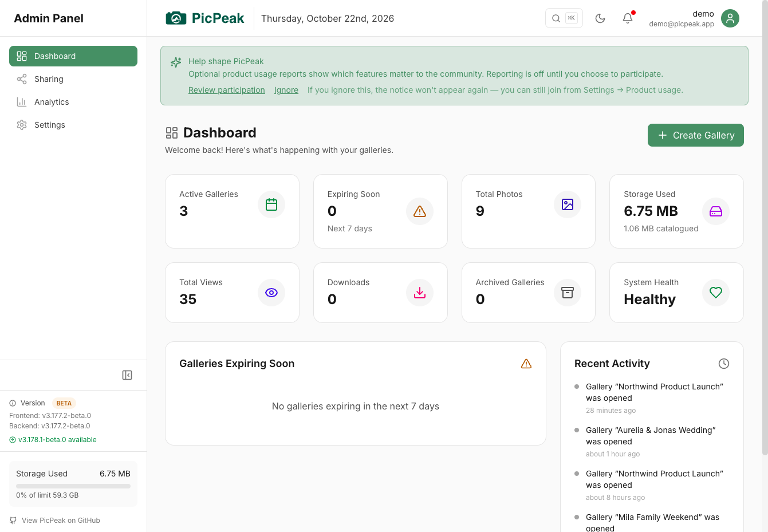
Task: Click the Total Views eye icon
Action: [x=271, y=293]
